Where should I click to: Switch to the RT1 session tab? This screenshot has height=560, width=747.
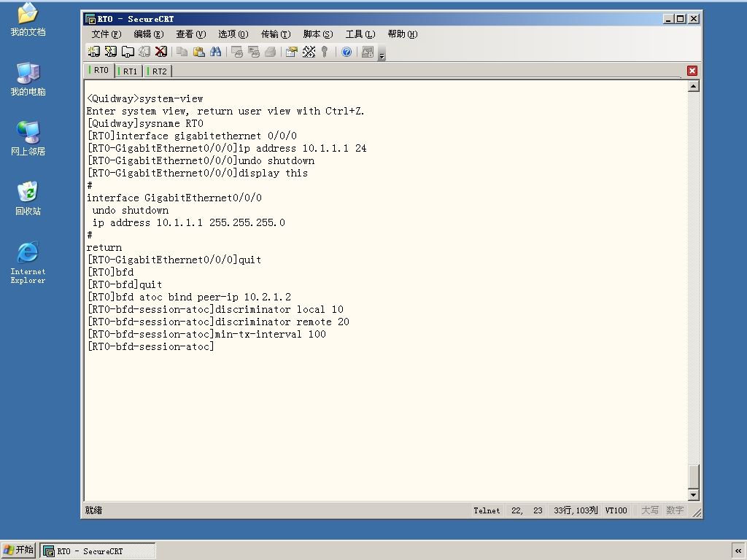click(128, 71)
